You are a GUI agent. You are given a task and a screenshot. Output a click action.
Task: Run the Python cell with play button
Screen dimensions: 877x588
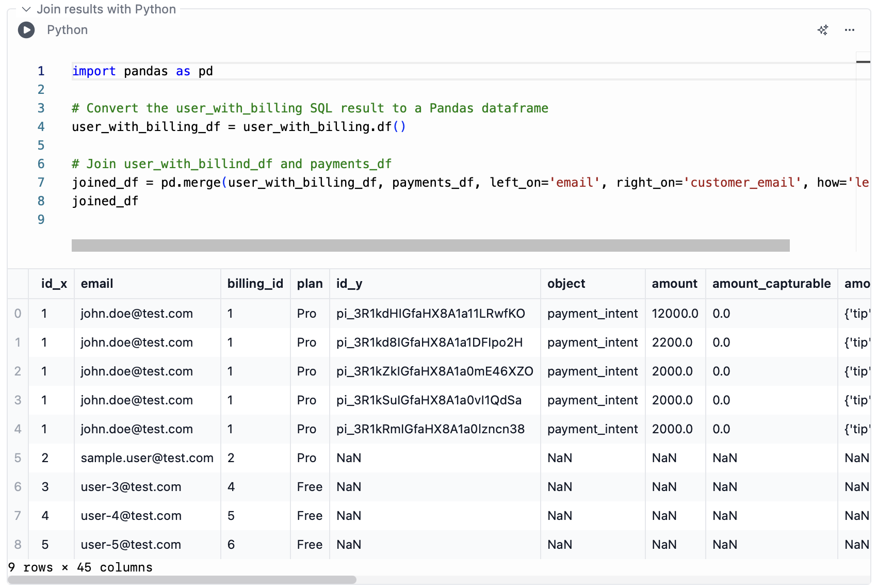26,30
